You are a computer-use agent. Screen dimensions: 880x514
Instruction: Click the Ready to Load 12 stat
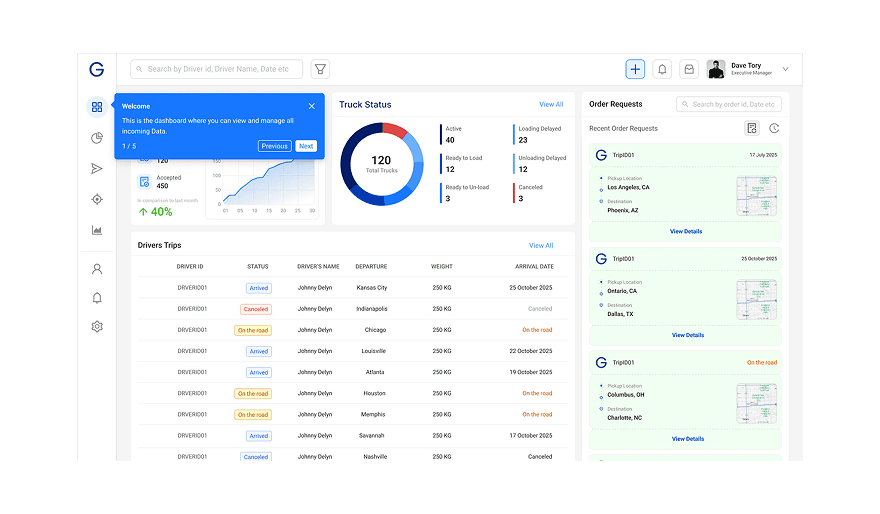click(x=462, y=163)
